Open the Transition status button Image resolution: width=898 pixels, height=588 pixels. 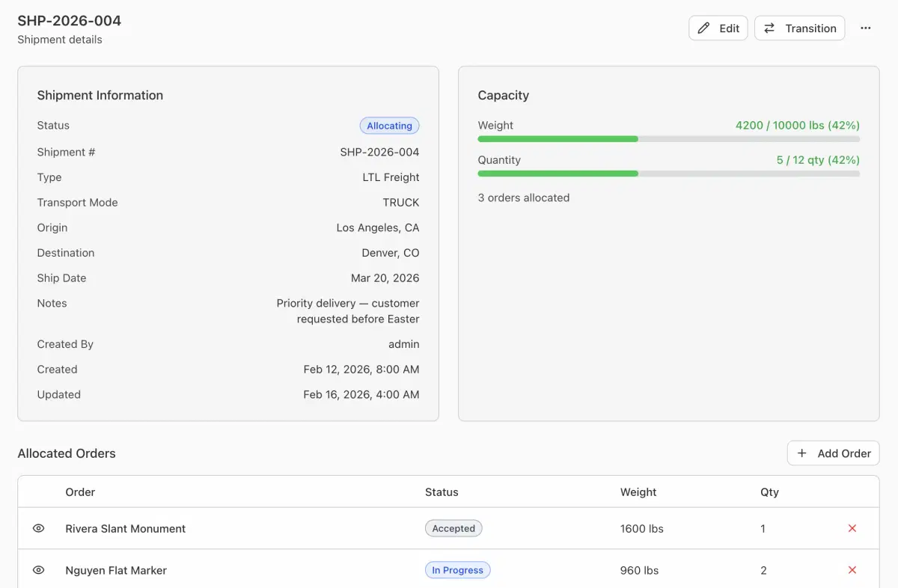pyautogui.click(x=799, y=28)
